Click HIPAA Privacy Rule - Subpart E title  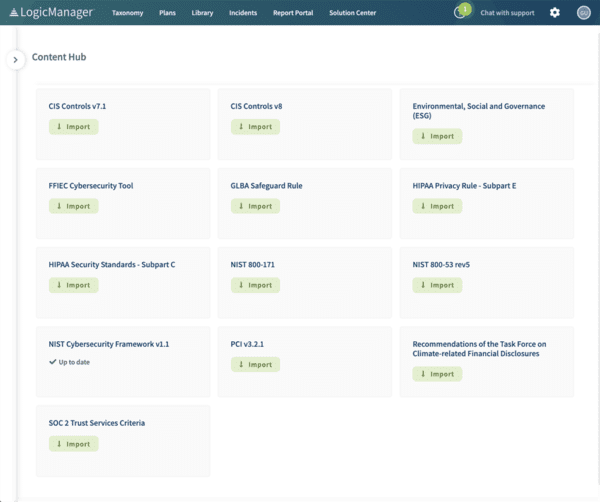coord(464,186)
